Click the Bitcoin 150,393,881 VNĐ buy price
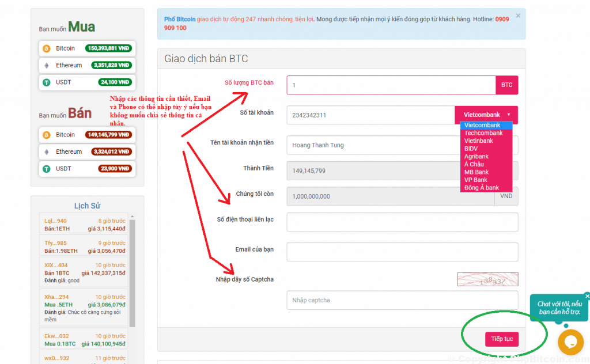Screen dimensions: 590x364 point(109,48)
